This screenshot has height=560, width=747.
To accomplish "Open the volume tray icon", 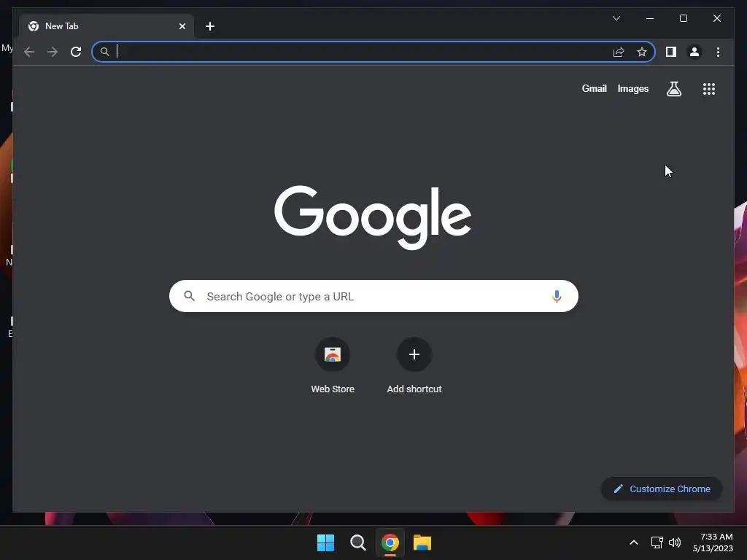I will point(675,542).
